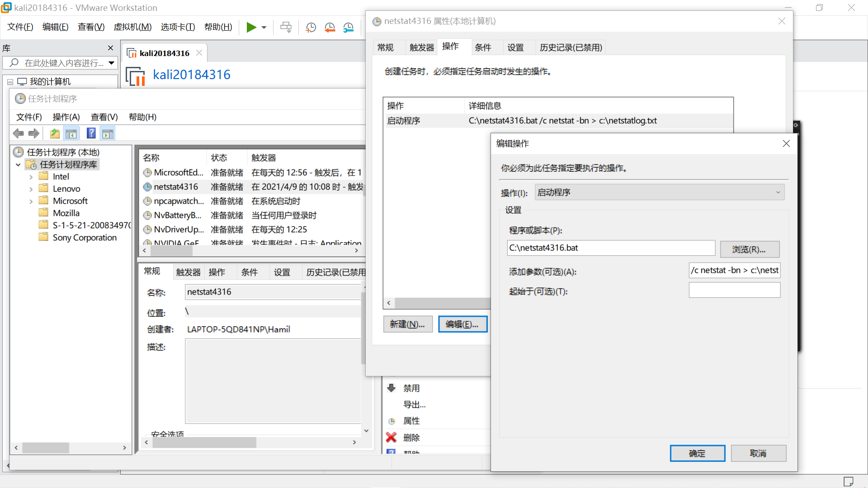
Task: Click the Task Scheduler help icon
Action: [91, 133]
